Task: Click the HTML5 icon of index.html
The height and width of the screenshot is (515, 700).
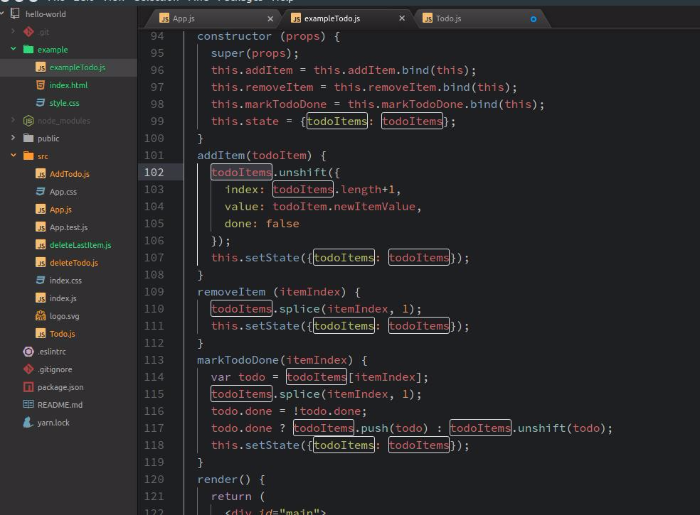Action: click(x=41, y=85)
